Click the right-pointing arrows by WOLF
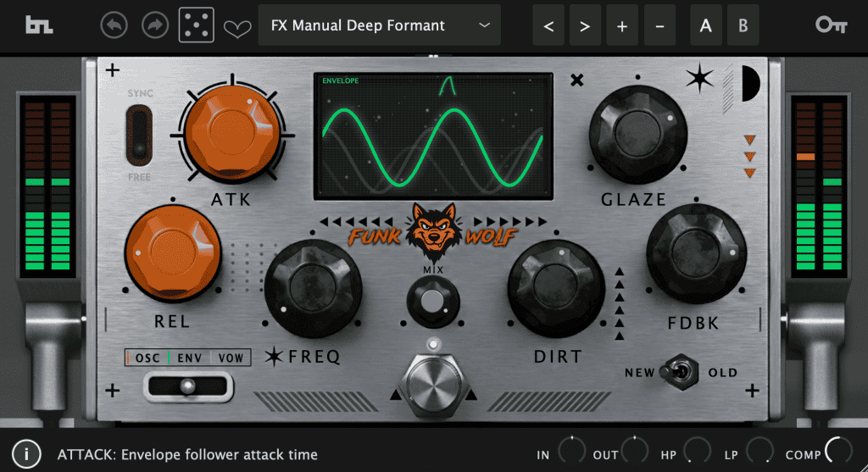This screenshot has height=472, width=868. pos(509,222)
